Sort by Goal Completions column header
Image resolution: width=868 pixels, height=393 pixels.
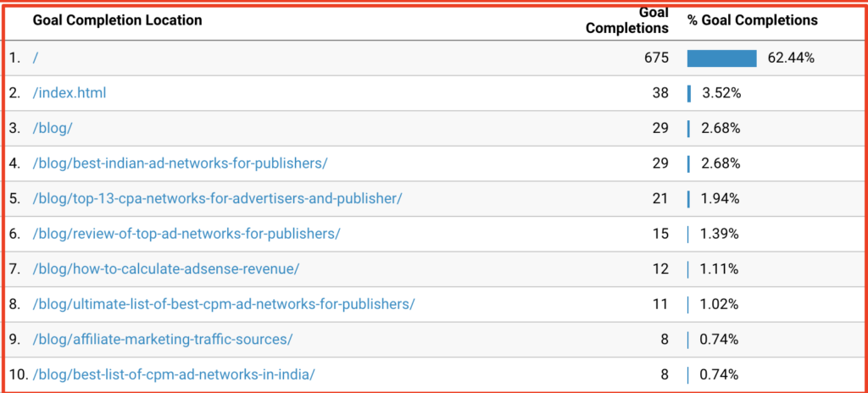click(627, 20)
